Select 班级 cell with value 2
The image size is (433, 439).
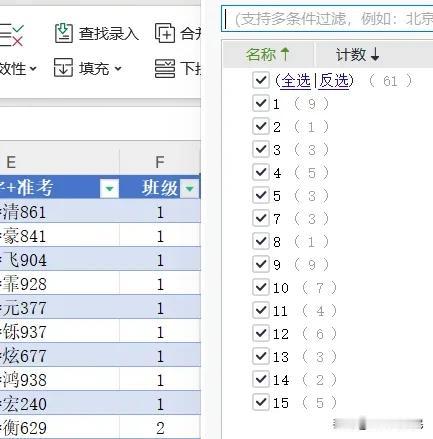pyautogui.click(x=160, y=427)
